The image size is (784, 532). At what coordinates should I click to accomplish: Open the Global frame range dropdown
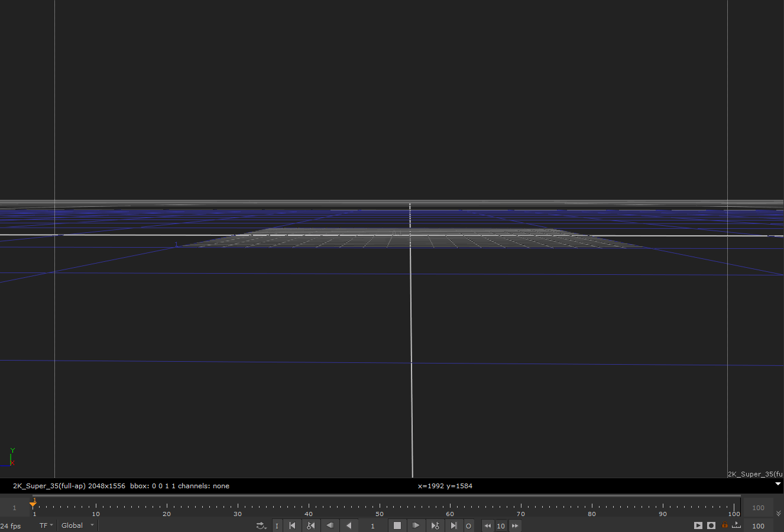pos(77,525)
